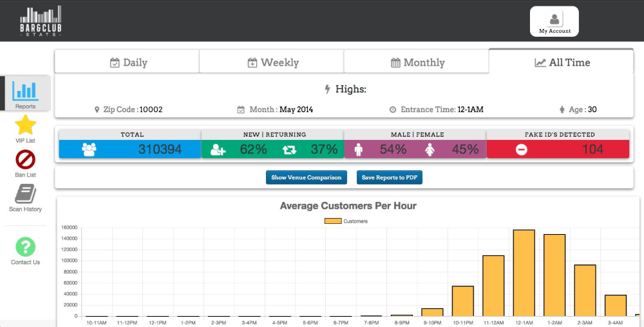Image resolution: width=644 pixels, height=327 pixels.
Task: Click the fake ID's minus circle icon
Action: [522, 150]
